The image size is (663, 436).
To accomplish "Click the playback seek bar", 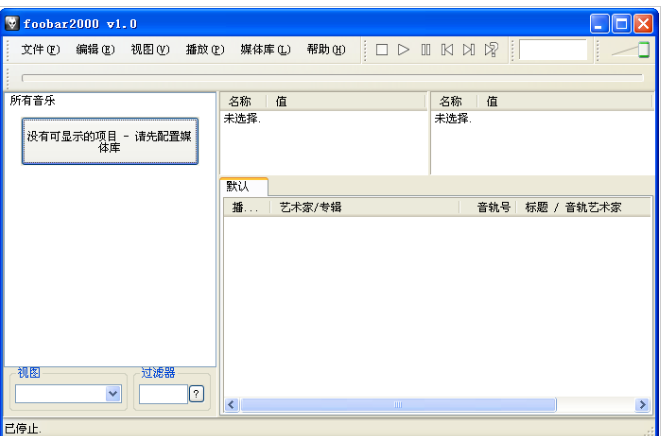I will pos(332,78).
